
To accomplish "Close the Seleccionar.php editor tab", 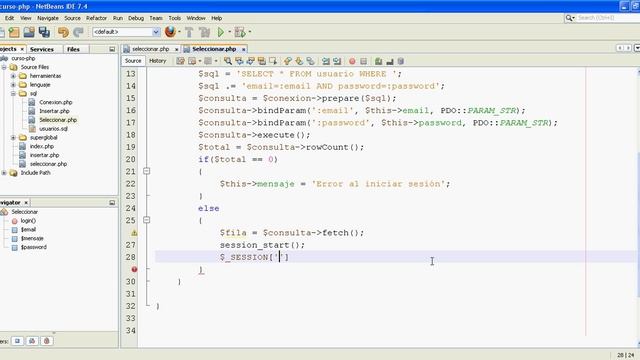I will point(243,49).
